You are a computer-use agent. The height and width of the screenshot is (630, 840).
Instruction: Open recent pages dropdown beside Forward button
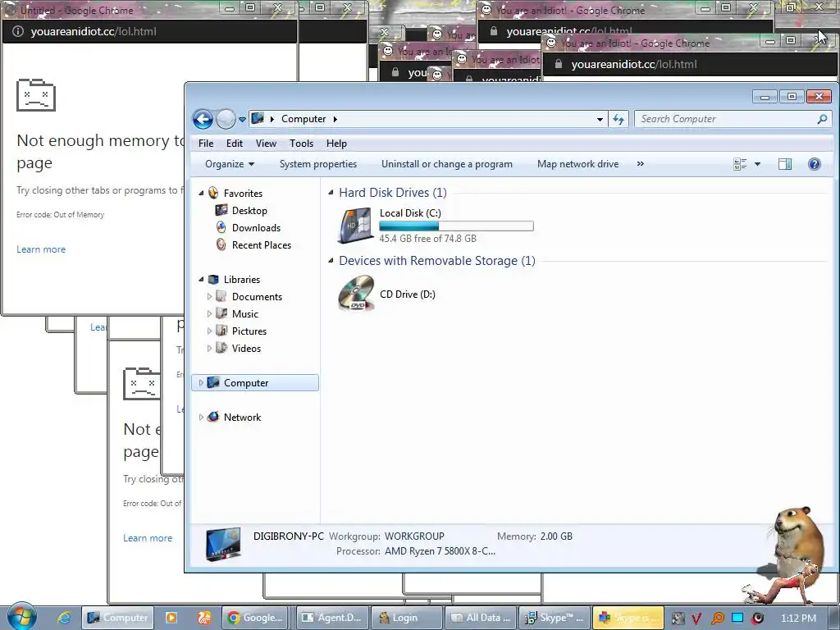[x=242, y=120]
